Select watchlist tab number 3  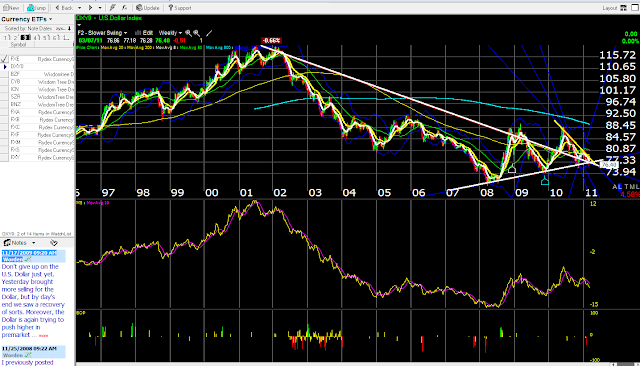click(x=25, y=38)
